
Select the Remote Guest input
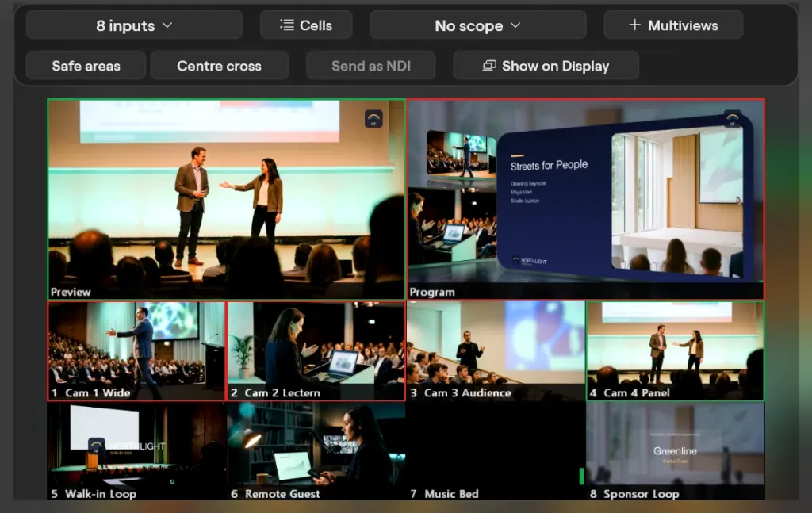pos(316,451)
